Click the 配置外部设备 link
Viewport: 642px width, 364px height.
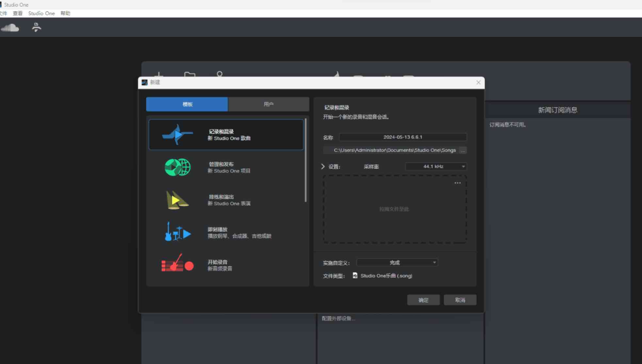(338, 318)
